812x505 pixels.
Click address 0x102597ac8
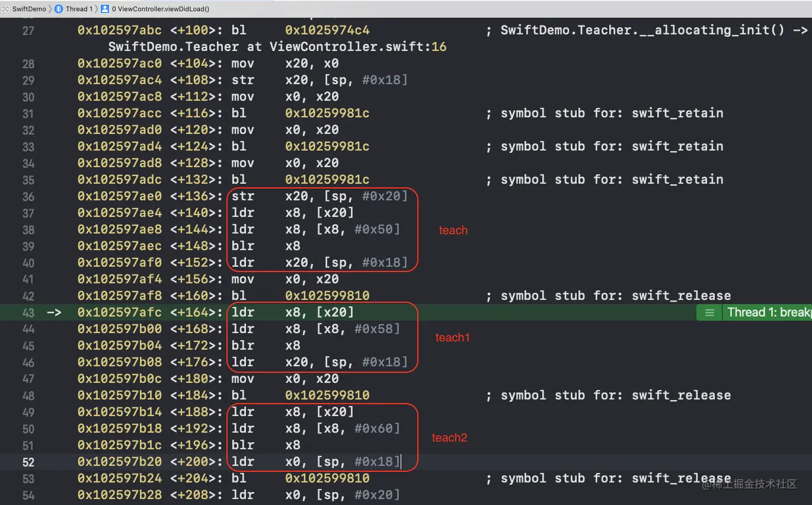120,97
